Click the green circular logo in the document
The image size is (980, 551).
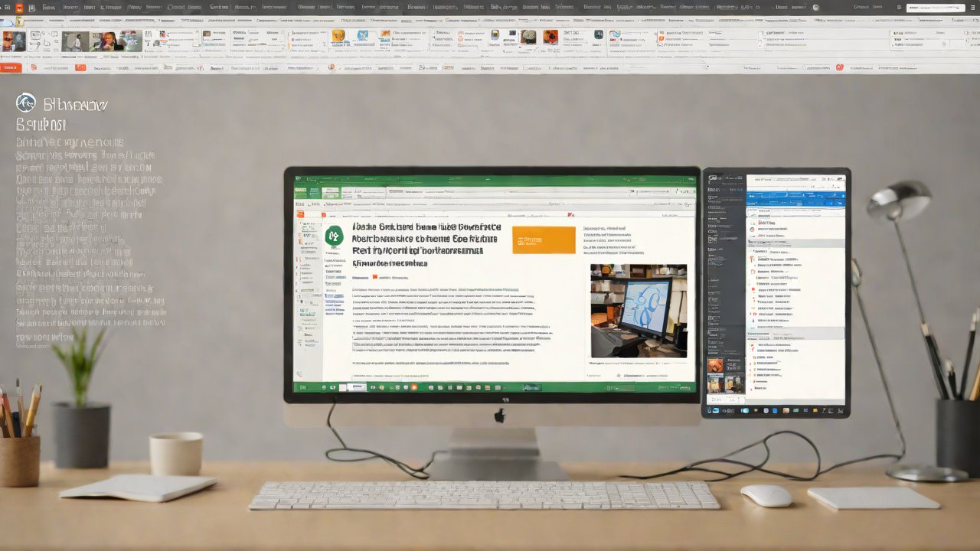click(333, 237)
